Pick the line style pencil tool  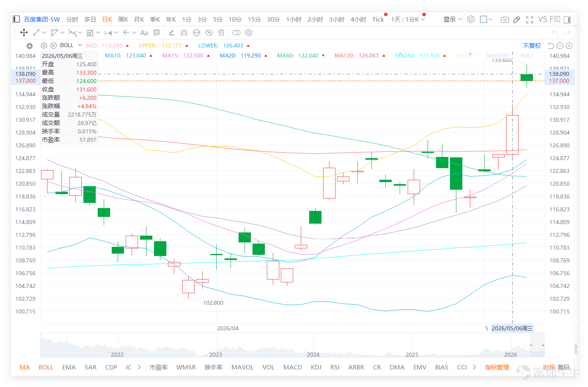172,33
